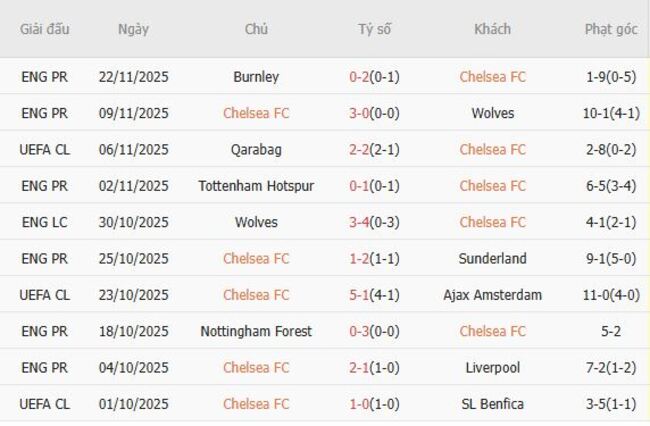Select Liverpool in the away column
Screen dimensions: 650x426
[x=492, y=368]
